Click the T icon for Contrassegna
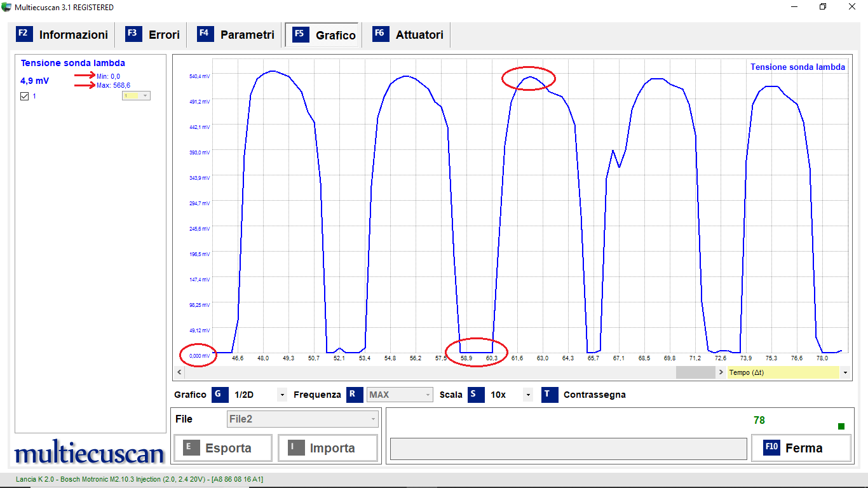 [x=550, y=395]
